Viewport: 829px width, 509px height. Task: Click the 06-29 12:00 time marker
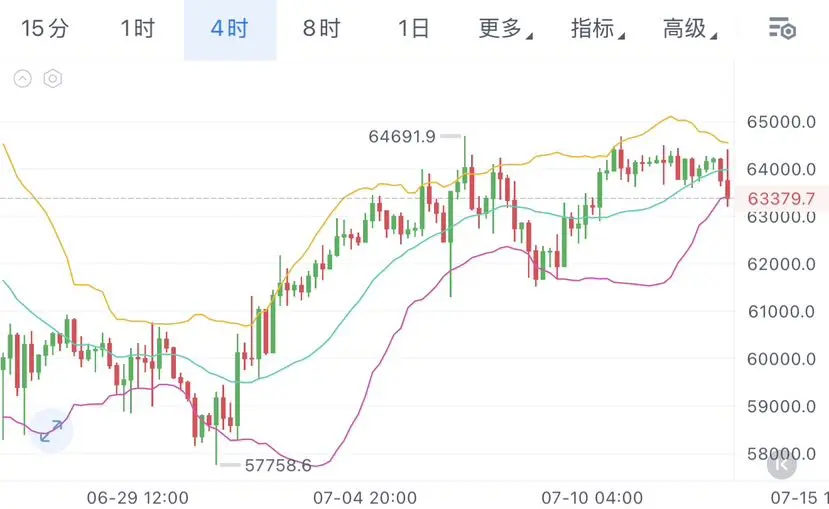[x=137, y=497]
